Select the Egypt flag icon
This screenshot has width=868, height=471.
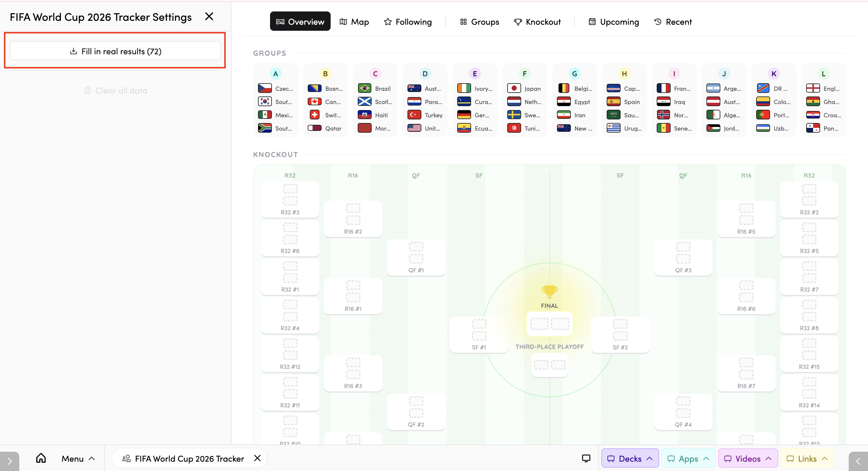564,102
